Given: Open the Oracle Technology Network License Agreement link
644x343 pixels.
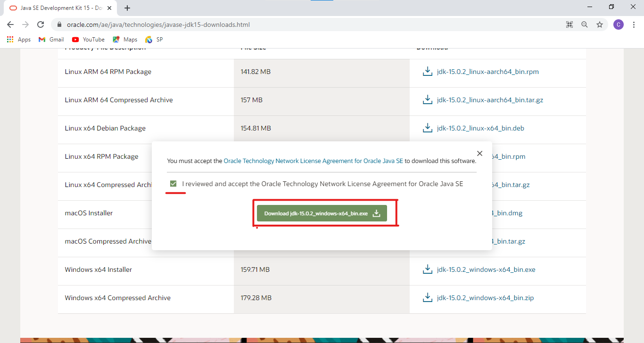Looking at the screenshot, I should [313, 161].
